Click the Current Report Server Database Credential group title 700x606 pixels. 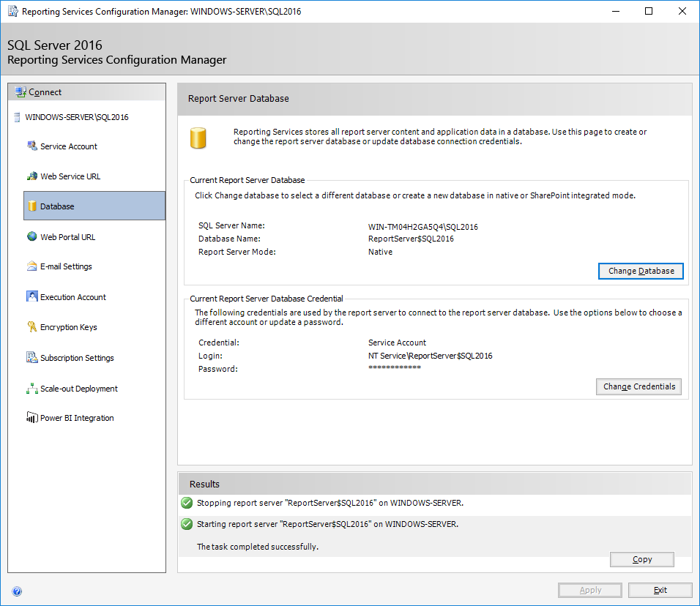[x=266, y=299]
